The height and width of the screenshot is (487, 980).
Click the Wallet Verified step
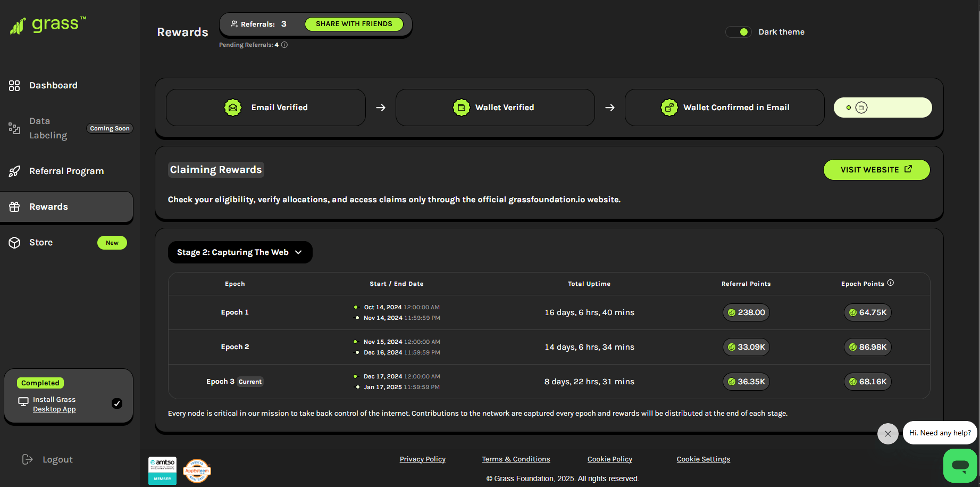click(495, 108)
